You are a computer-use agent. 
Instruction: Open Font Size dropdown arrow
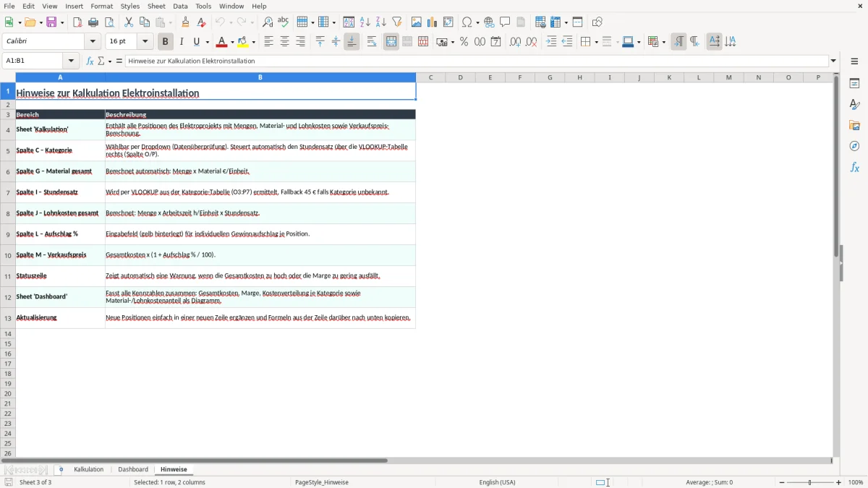click(x=145, y=42)
